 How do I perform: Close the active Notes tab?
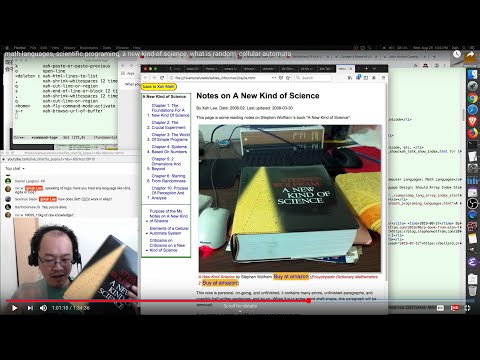click(351, 69)
